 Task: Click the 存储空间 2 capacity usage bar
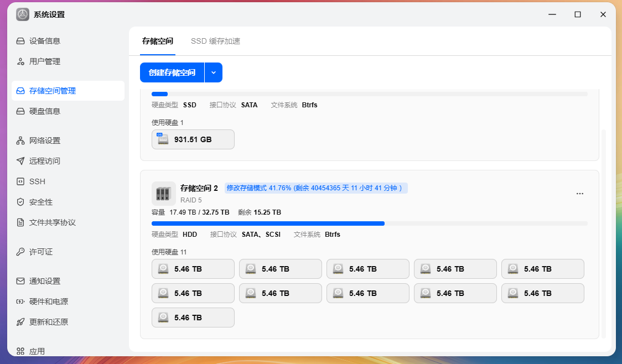click(x=369, y=223)
